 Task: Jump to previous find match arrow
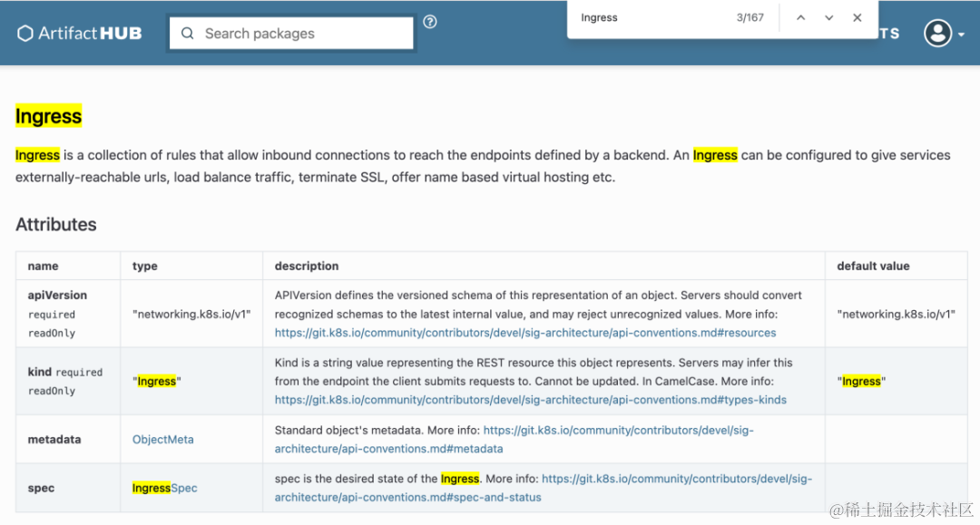point(800,17)
